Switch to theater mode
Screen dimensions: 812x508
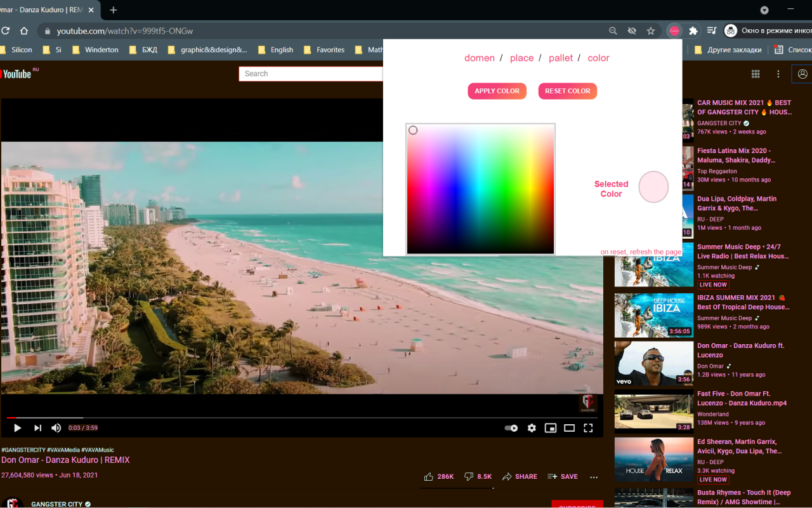[x=569, y=428]
